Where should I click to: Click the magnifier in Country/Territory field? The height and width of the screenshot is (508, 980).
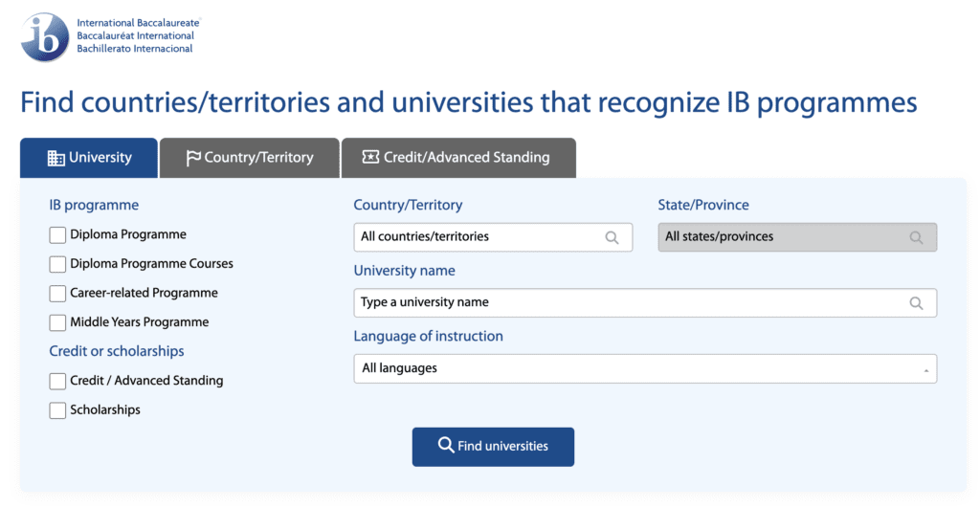tap(612, 237)
